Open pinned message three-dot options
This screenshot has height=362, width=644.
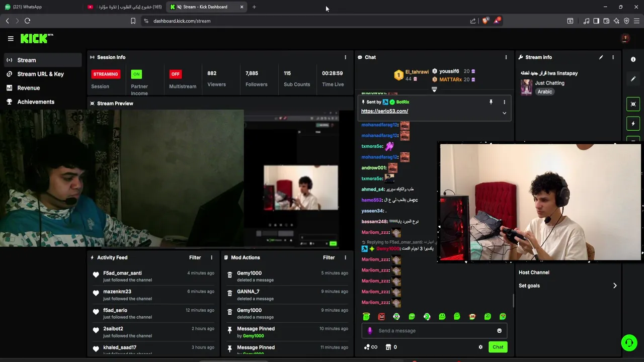pos(504,102)
